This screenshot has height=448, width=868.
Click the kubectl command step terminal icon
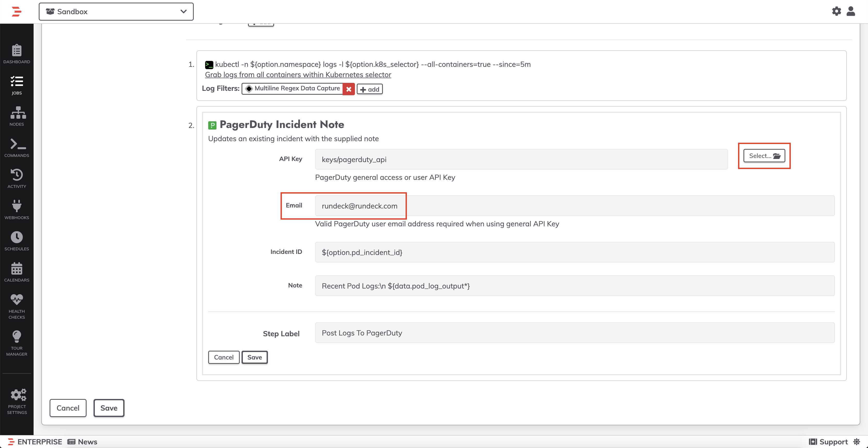click(x=209, y=65)
